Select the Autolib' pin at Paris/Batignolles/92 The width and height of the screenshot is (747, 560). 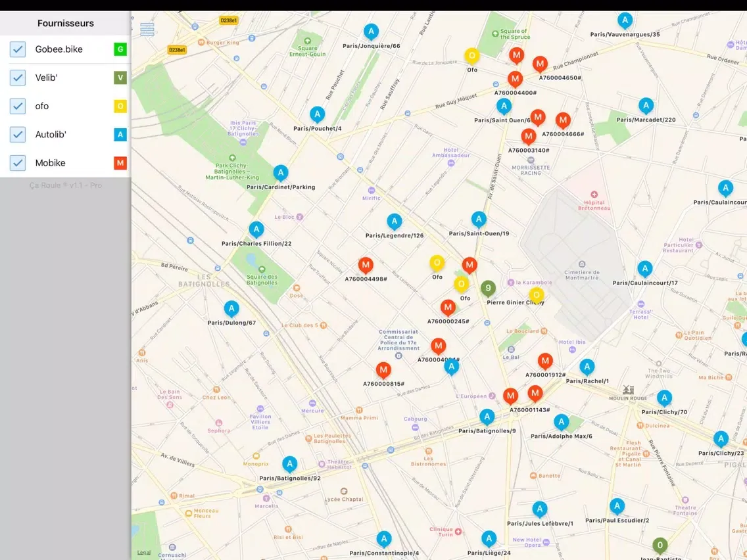(289, 464)
